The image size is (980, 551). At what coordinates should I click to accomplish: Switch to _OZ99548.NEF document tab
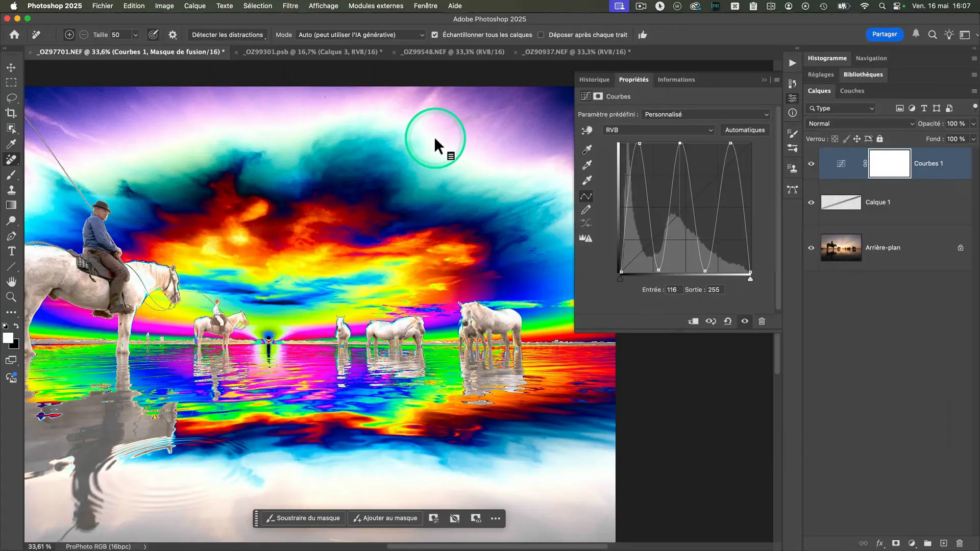tap(452, 52)
